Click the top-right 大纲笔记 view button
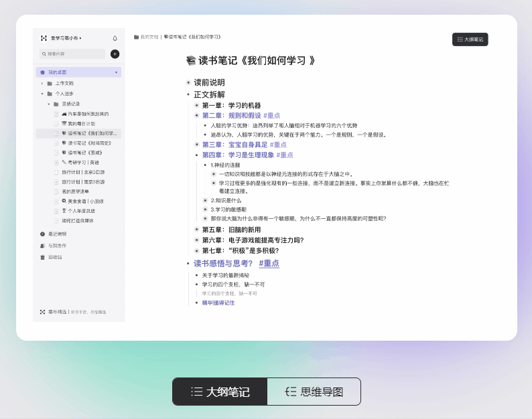This screenshot has height=419, width=532. (470, 39)
